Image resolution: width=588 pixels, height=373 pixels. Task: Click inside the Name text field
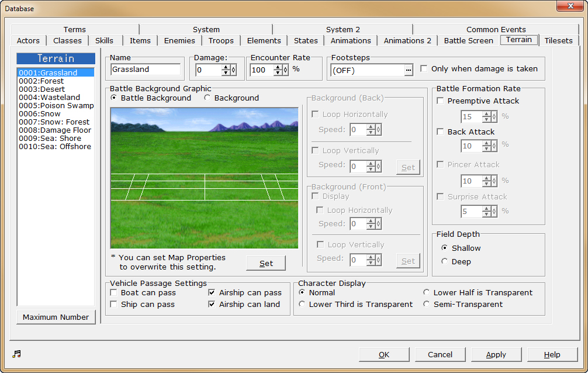pyautogui.click(x=145, y=70)
